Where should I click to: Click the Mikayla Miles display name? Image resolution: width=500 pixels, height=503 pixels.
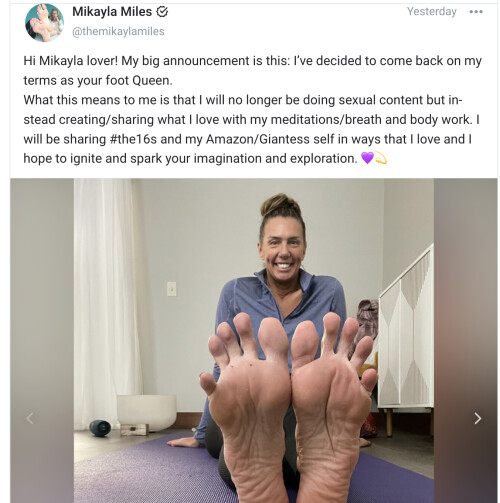[112, 12]
